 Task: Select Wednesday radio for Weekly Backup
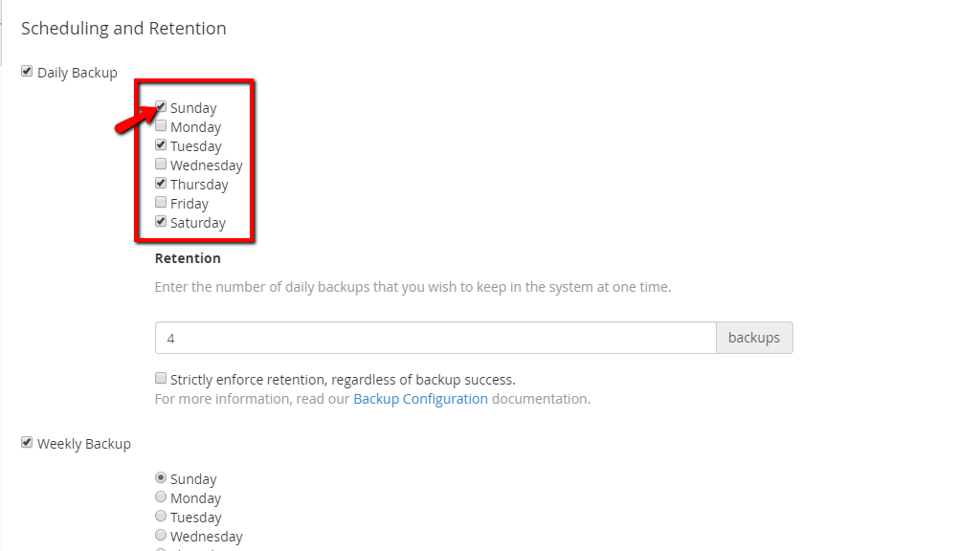161,536
